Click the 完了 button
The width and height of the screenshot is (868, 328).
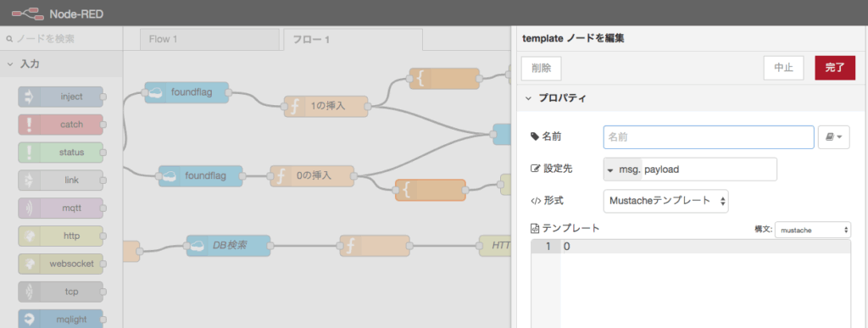tap(835, 68)
